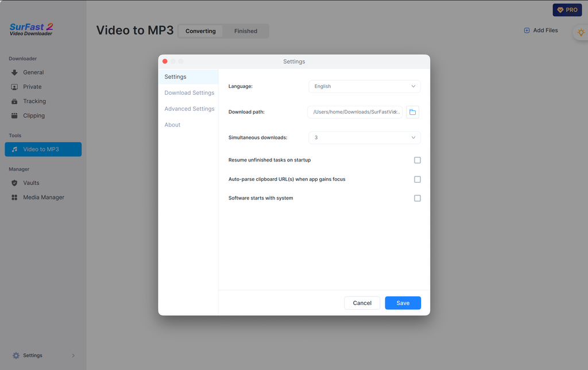The height and width of the screenshot is (370, 588).
Task: Select General in the Downloader sidebar
Action: coord(33,72)
